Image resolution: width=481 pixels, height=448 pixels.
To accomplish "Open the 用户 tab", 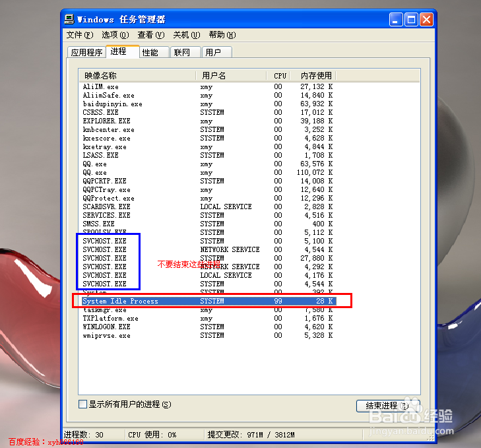I will [216, 53].
